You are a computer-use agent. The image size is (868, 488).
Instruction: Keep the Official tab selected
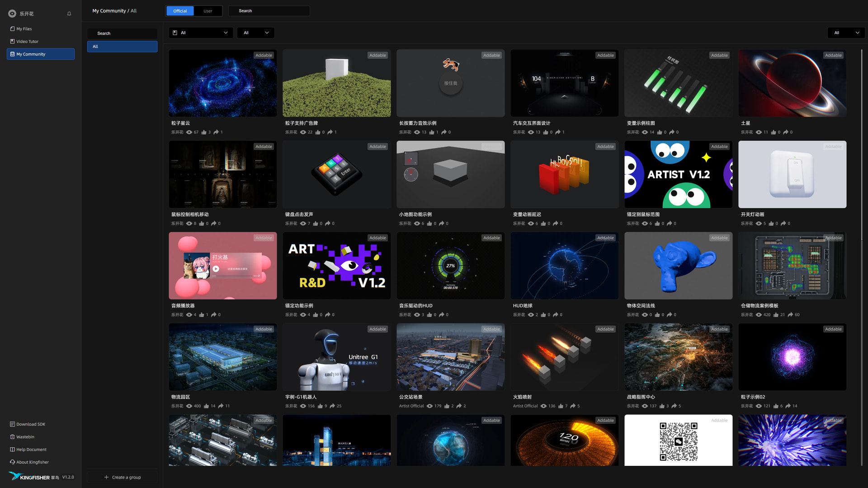pos(179,10)
